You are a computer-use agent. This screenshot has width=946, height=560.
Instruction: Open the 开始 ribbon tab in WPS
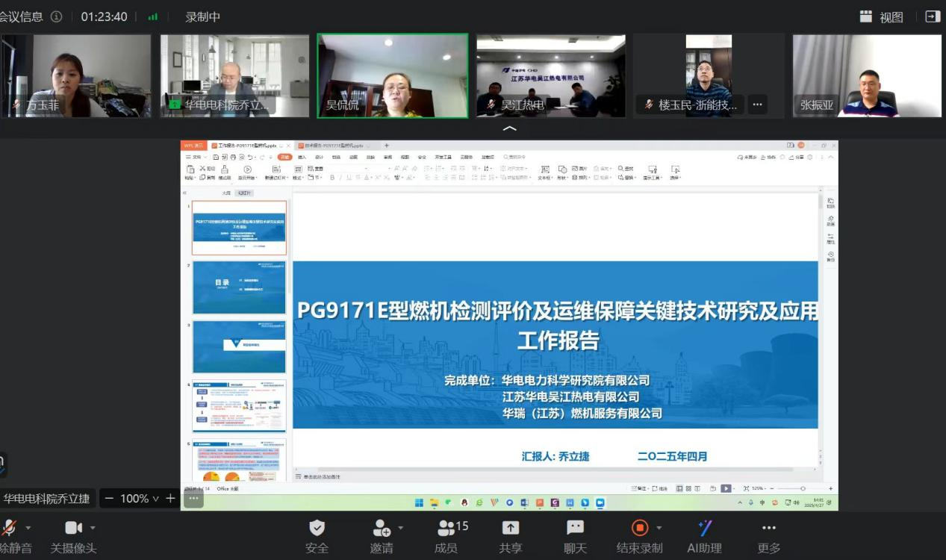[x=284, y=158]
